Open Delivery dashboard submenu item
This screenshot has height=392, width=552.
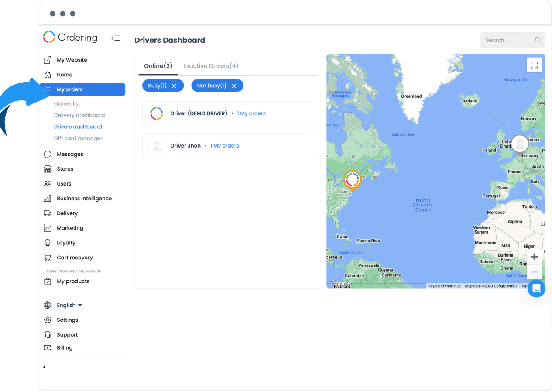[x=79, y=115]
